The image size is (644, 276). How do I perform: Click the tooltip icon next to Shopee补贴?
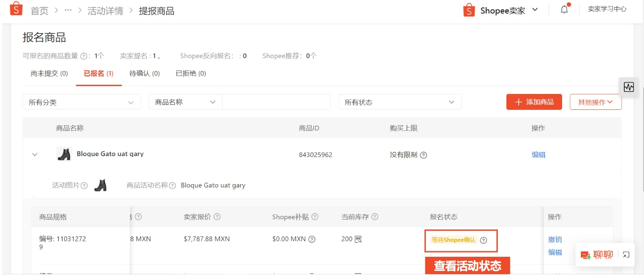[x=316, y=217]
